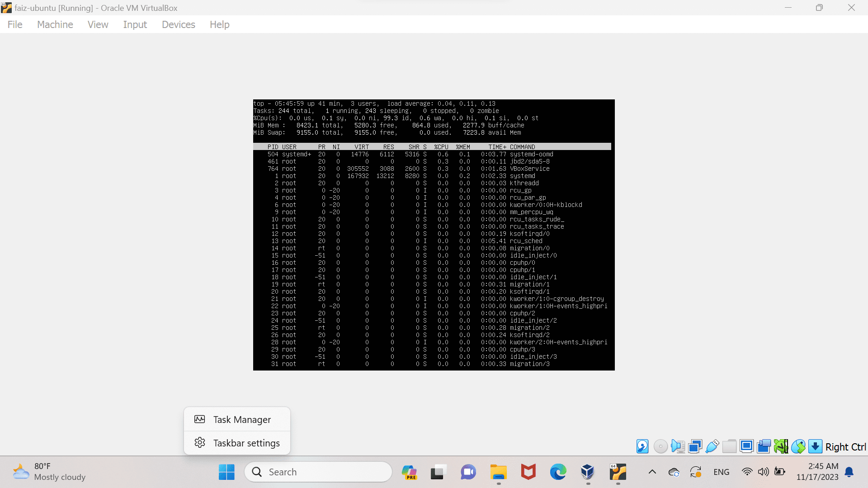Click the sync update tray icon

[696, 472]
